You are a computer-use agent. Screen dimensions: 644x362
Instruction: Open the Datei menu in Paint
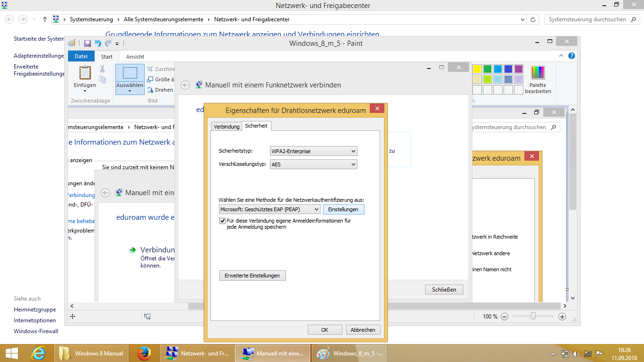[x=81, y=56]
